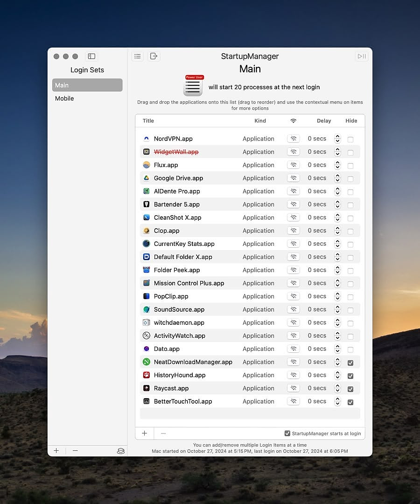Image resolution: width=420 pixels, height=504 pixels.
Task: Enable Hide checkbox for Flux.app
Action: [x=350, y=166]
